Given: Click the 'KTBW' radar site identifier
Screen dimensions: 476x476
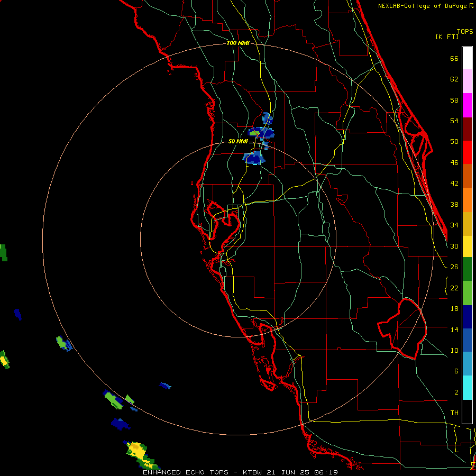Looking at the screenshot, I should coord(253,472).
